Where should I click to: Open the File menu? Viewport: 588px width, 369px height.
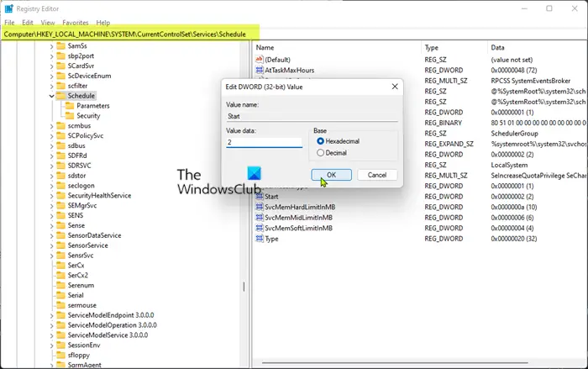click(x=9, y=23)
